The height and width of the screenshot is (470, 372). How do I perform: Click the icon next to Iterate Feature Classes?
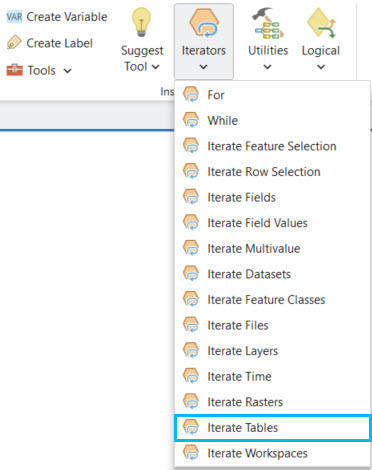tap(191, 300)
